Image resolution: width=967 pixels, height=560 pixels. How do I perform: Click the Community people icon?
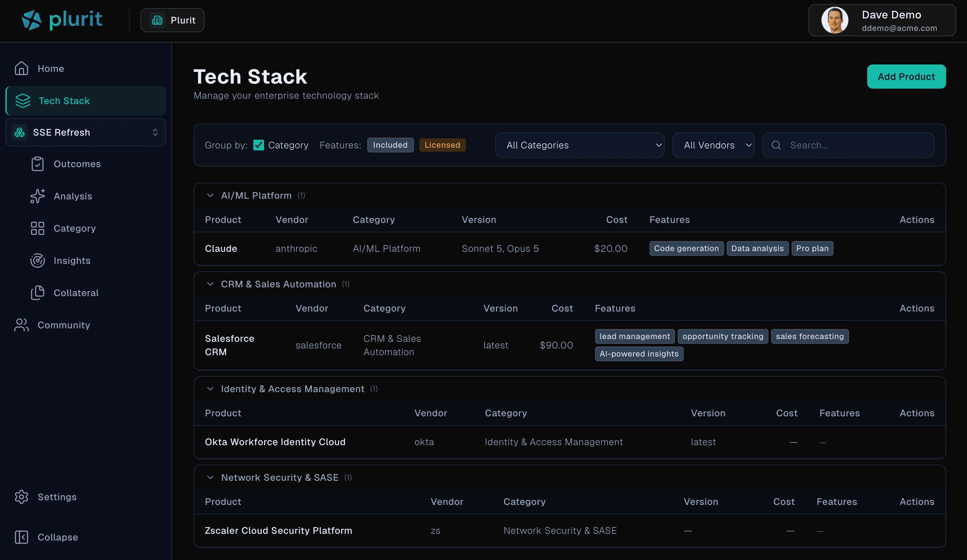22,325
